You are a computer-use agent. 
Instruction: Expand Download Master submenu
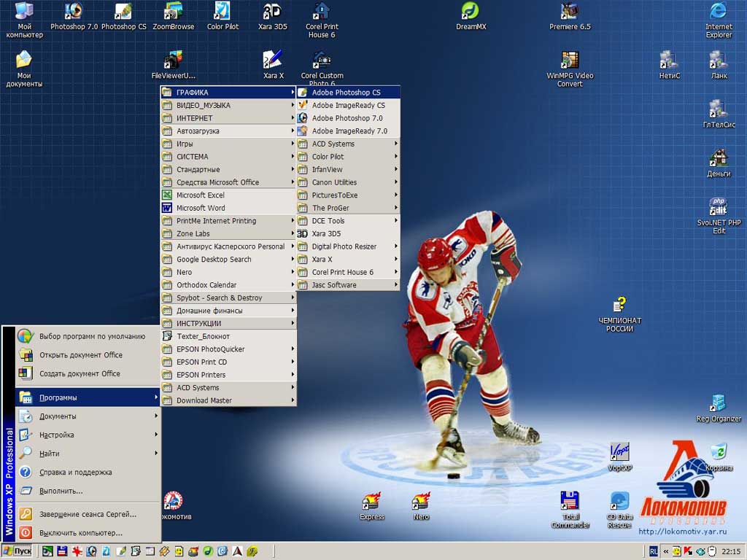pos(228,400)
